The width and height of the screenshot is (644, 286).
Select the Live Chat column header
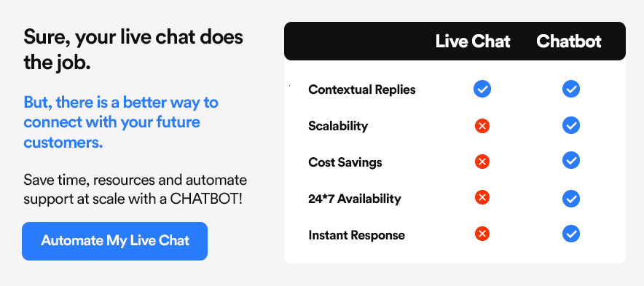(473, 41)
